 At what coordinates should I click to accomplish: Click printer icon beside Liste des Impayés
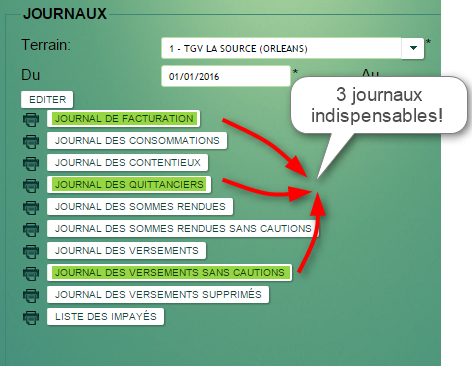(x=31, y=317)
